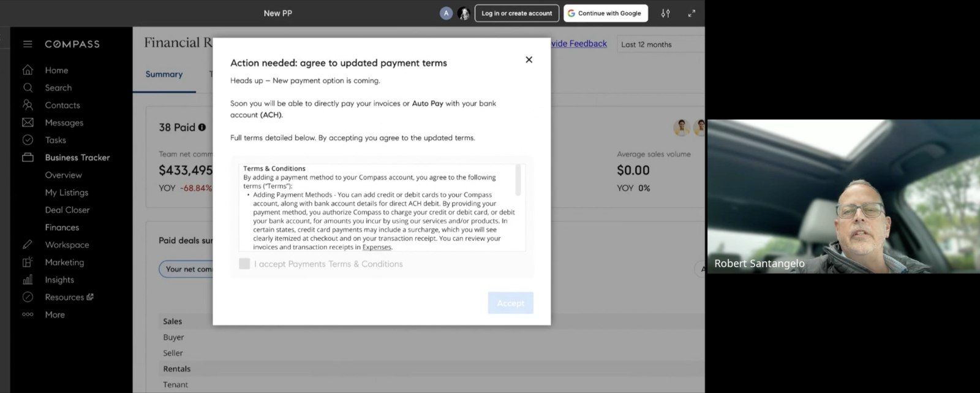Screen dimensions: 980x393
Task: Click the Provide Feedback link
Action: [579, 44]
